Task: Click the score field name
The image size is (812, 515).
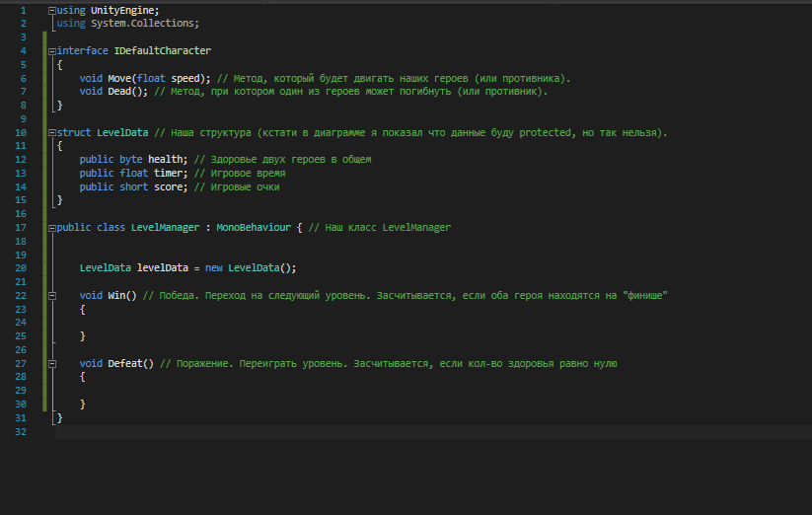Action: [170, 186]
